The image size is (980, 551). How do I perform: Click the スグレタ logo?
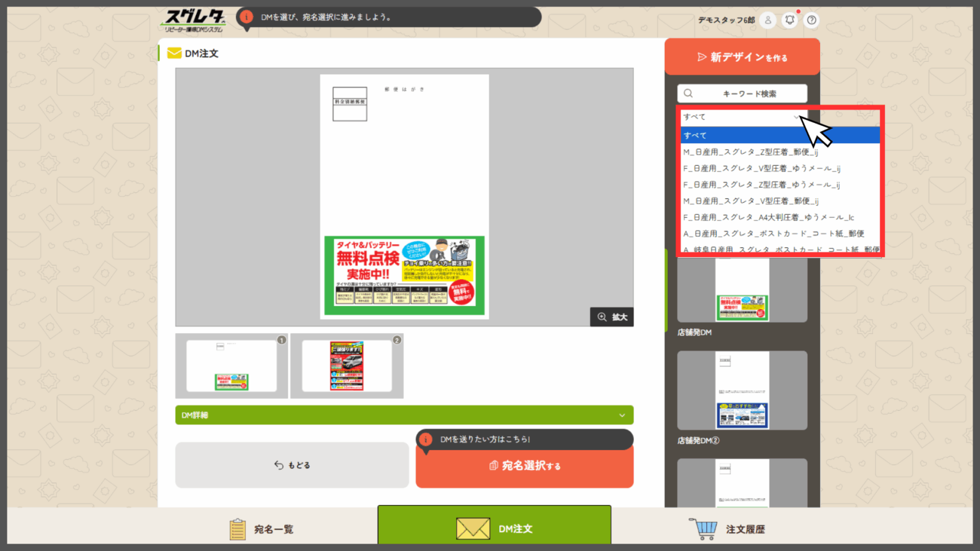pos(195,21)
